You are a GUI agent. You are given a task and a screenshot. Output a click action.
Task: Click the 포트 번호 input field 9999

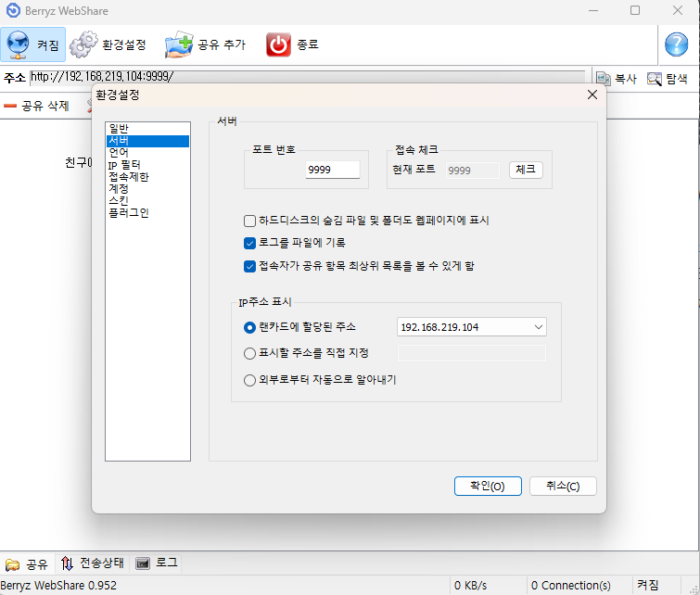[x=333, y=170]
